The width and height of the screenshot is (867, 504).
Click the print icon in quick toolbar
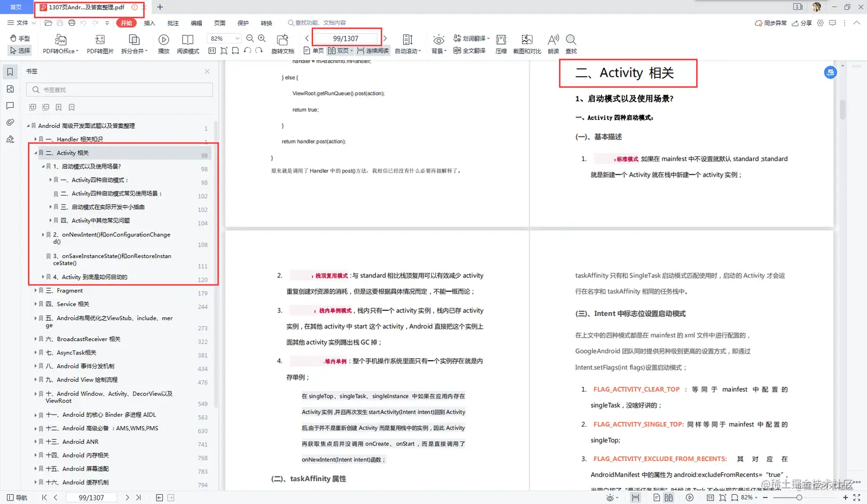pos(72,23)
